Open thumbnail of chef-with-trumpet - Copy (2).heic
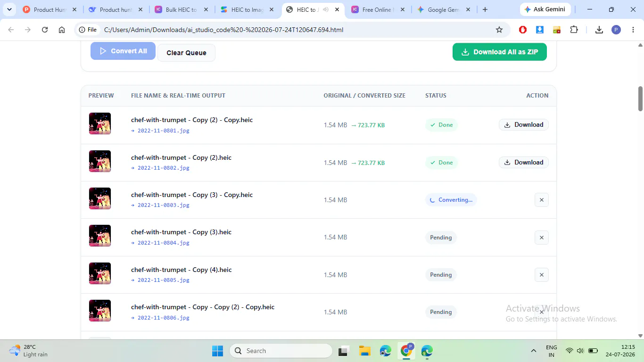The height and width of the screenshot is (362, 644). (x=100, y=161)
